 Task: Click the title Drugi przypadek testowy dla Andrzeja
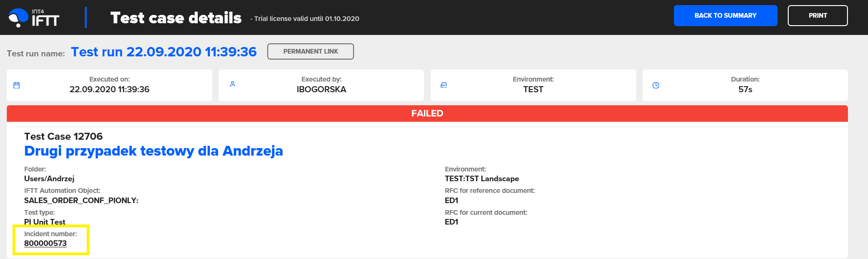[153, 151]
